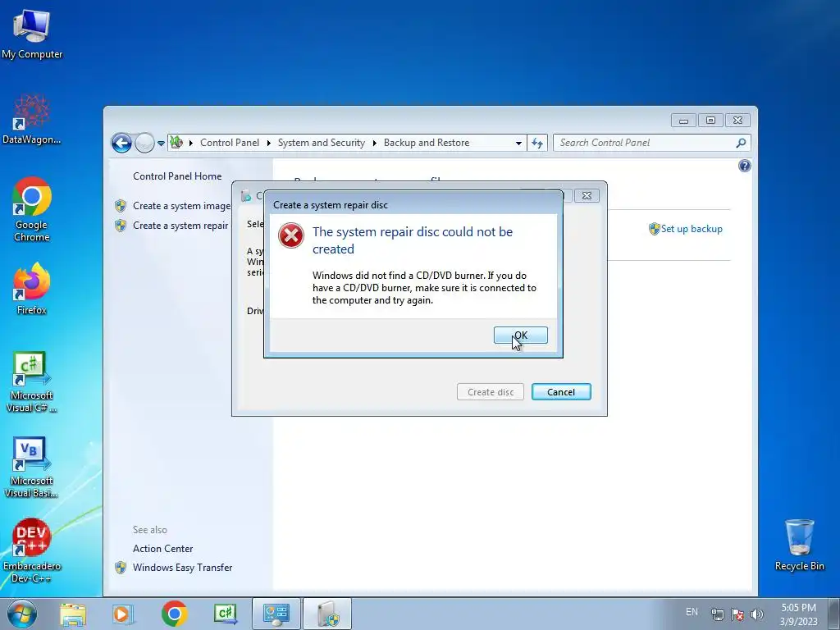
Task: Click the Search Control Panel field
Action: coord(645,143)
